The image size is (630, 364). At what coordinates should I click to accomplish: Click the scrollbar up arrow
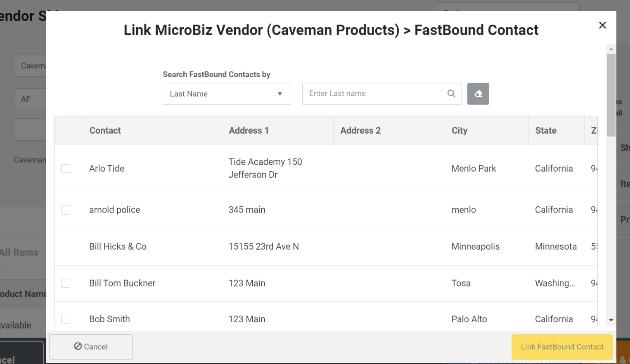(x=611, y=49)
